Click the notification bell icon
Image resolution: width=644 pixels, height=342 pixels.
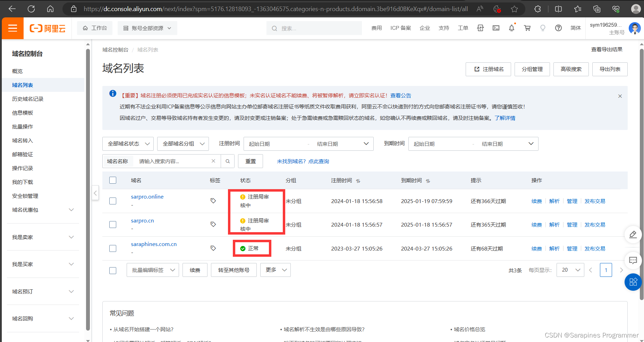511,28
